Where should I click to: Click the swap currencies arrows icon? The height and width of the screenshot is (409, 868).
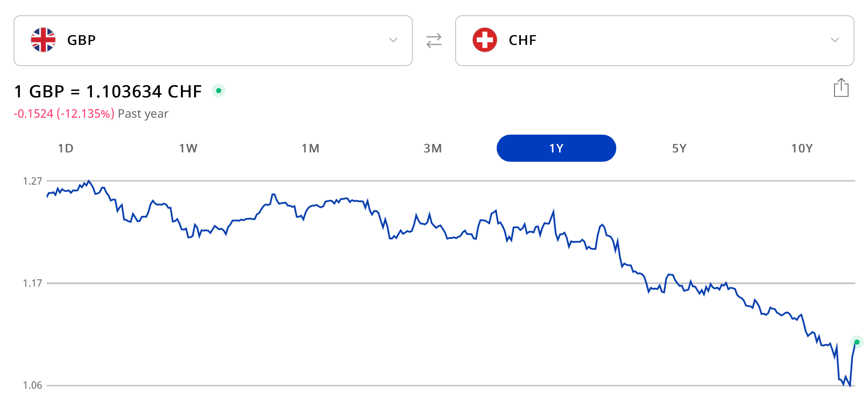pyautogui.click(x=434, y=41)
